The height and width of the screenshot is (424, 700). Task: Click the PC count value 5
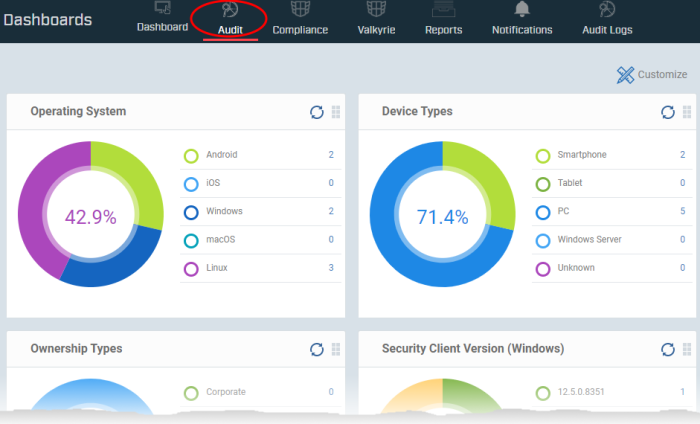coord(682,211)
